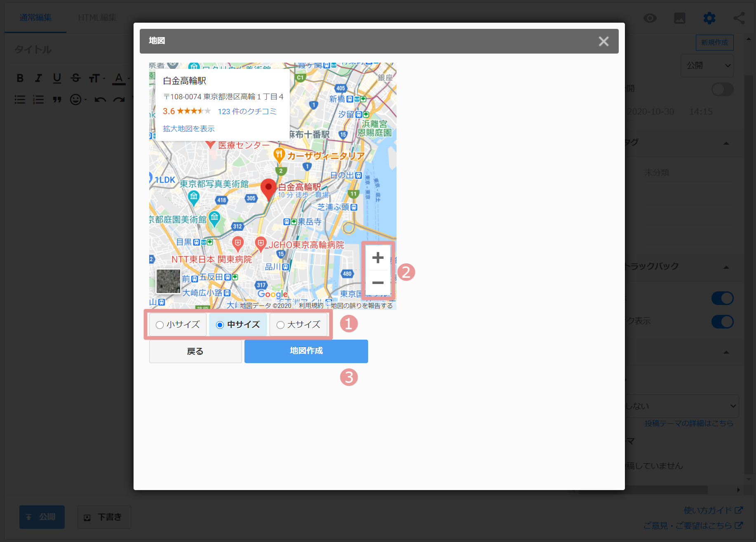Click the 未分類 tag field
This screenshot has width=756, height=542.
click(657, 172)
